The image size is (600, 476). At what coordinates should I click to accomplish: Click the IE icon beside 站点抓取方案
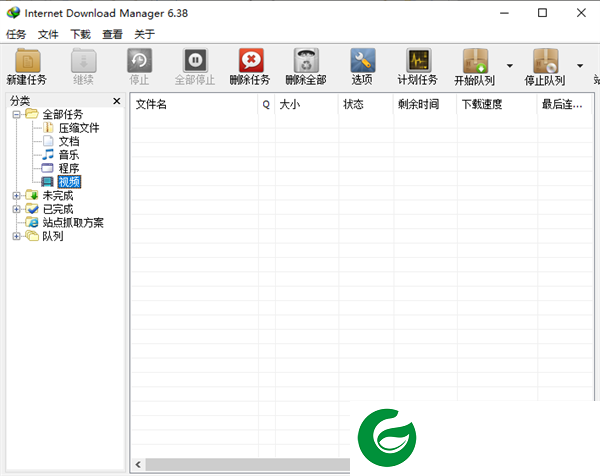(32, 222)
